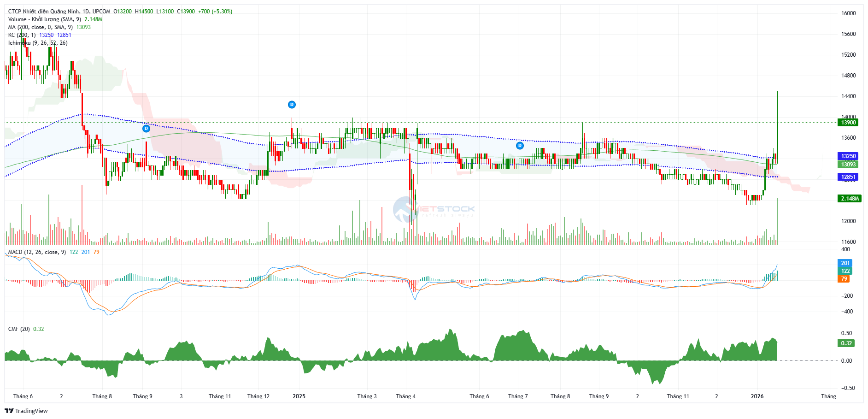Click the 2.148M volume label on the axis
868x419 pixels.
point(850,199)
